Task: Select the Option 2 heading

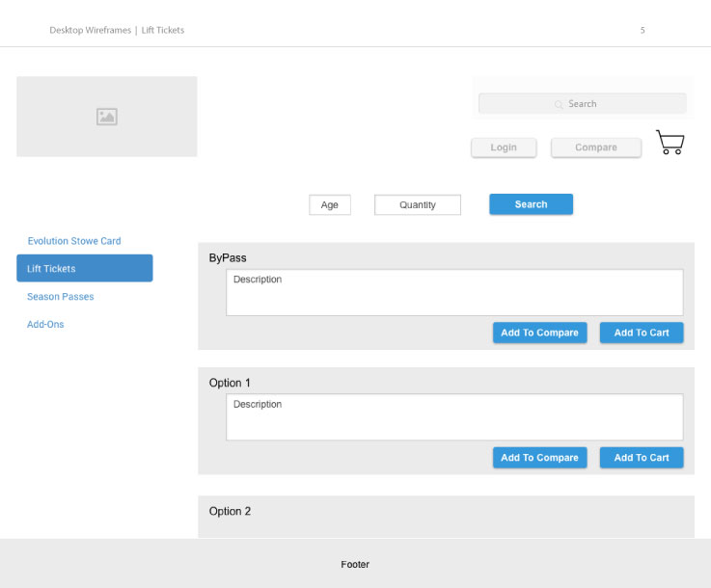Action: coord(230,511)
